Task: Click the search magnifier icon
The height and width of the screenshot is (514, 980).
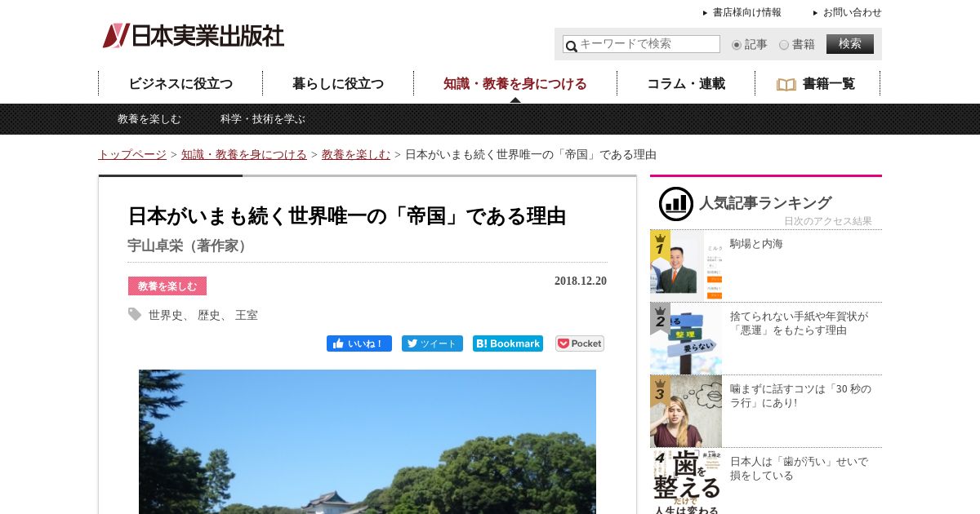Action: tap(571, 46)
